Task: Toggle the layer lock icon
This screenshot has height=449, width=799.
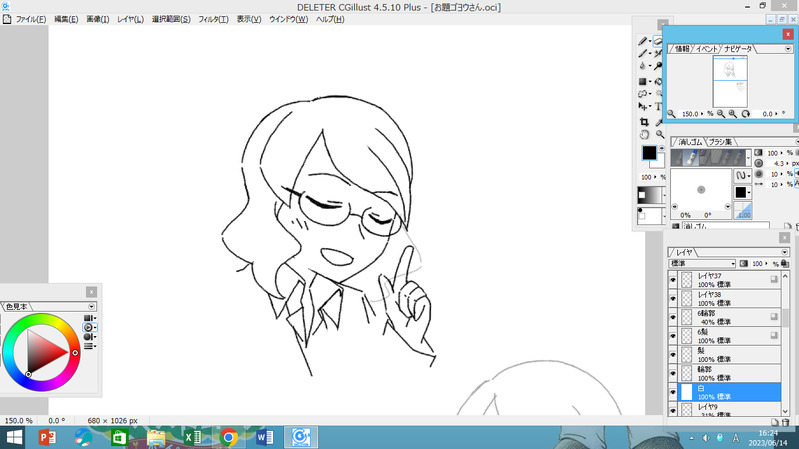Action: click(x=784, y=263)
